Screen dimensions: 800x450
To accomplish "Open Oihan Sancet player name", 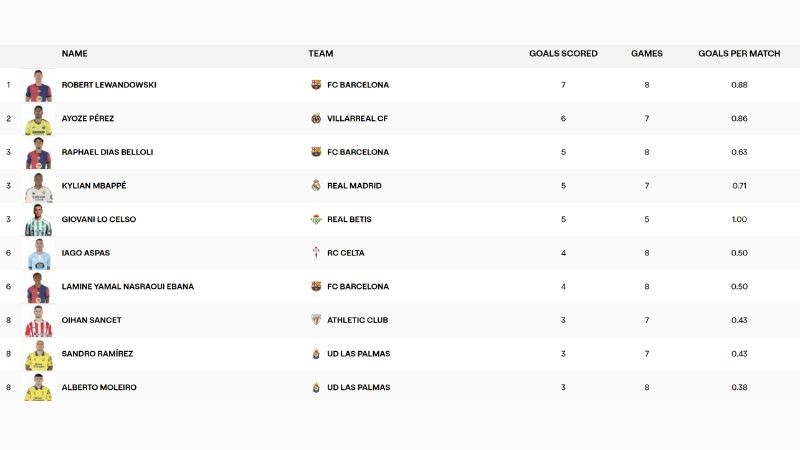I will click(91, 320).
